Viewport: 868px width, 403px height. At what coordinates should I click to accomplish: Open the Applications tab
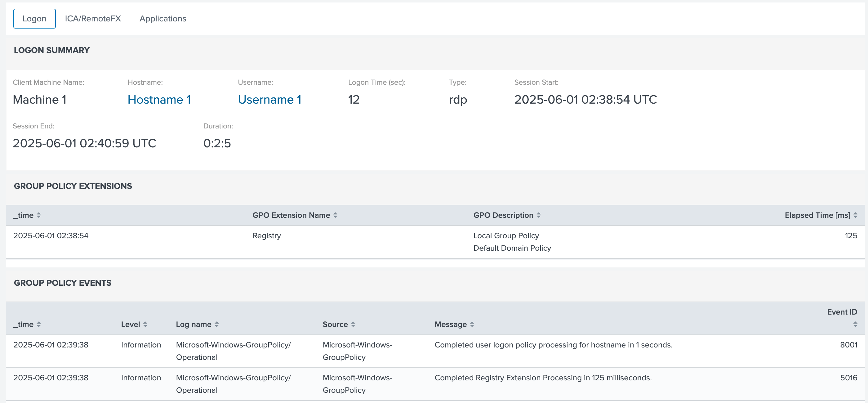coord(163,19)
